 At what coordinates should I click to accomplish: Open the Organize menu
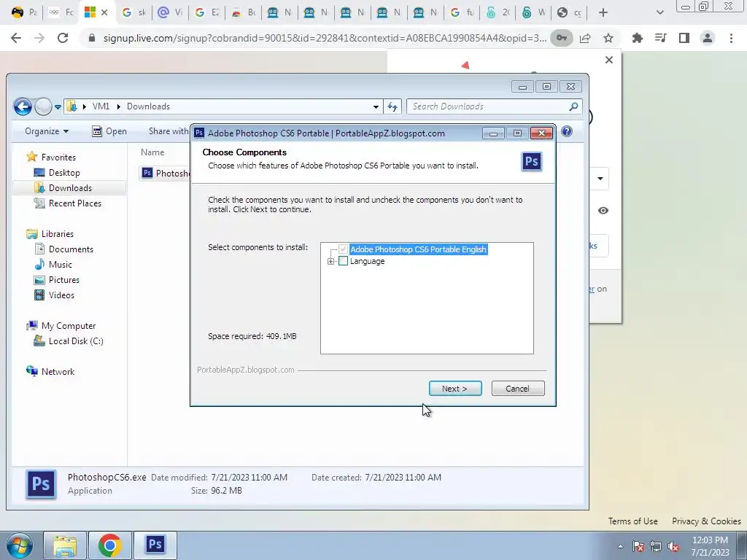(46, 131)
